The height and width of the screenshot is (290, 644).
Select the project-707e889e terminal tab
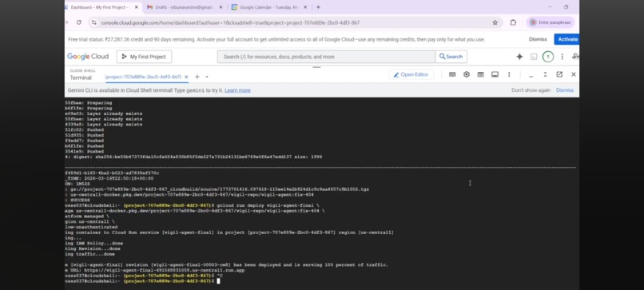(x=143, y=77)
